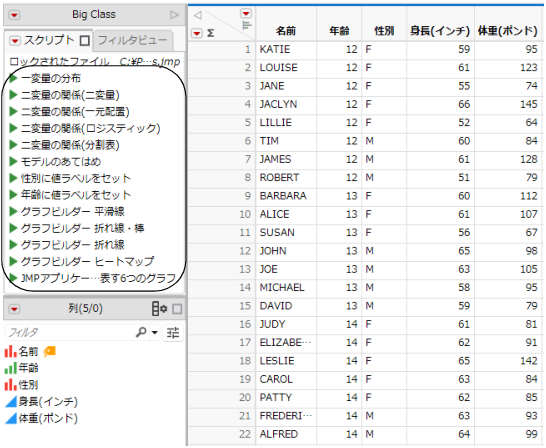Run the 二変量の関係(分割表) script
This screenshot has width=546, height=448.
[13, 145]
